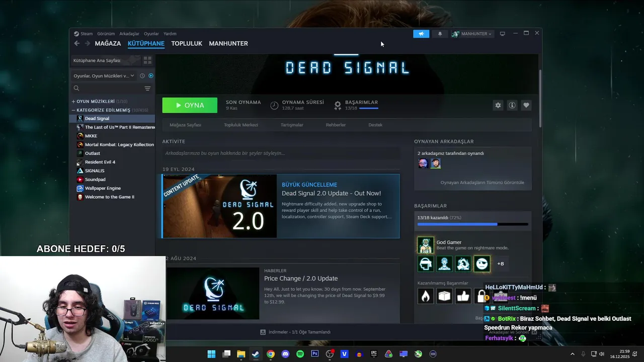Click first friend avatar
This screenshot has width=644, height=362.
pos(423,163)
